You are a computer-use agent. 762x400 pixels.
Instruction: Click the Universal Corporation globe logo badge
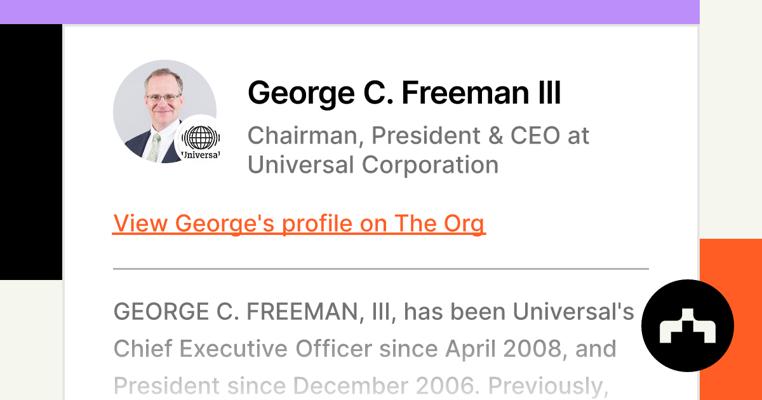201,141
